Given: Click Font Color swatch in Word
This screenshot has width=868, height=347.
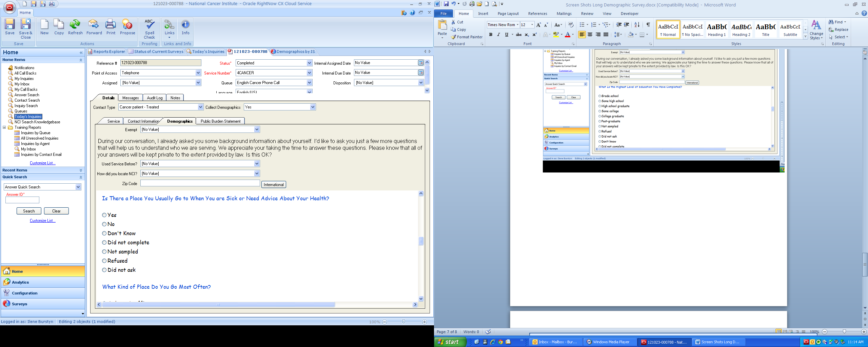Looking at the screenshot, I should point(567,35).
